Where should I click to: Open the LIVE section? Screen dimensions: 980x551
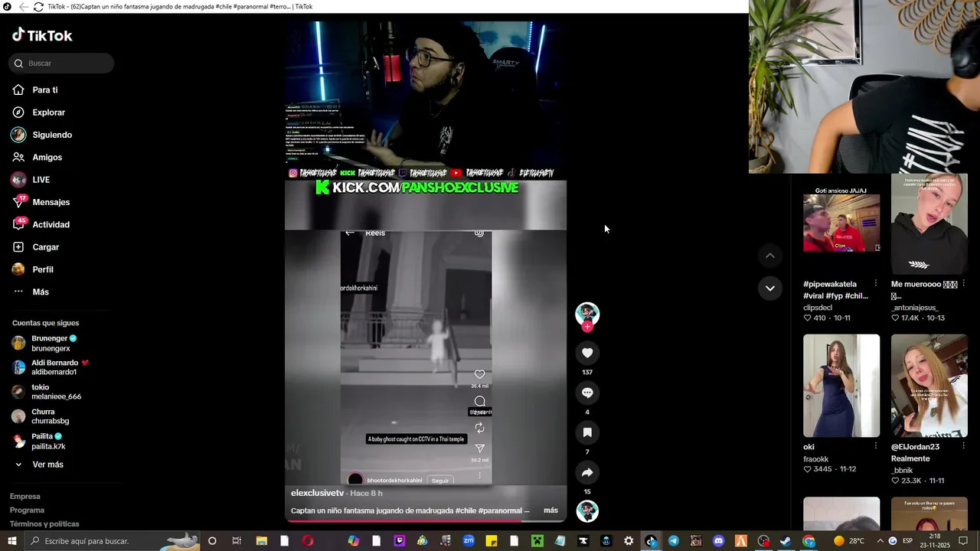(x=41, y=180)
